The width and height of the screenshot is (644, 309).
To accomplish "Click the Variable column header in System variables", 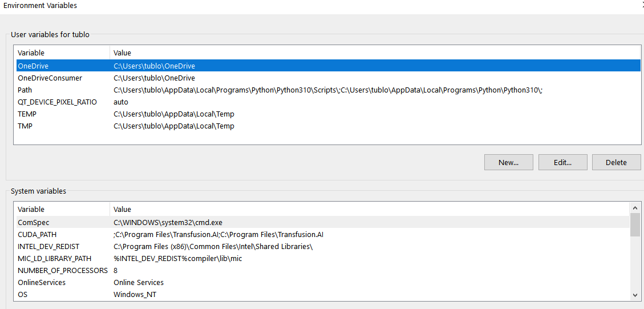I will [x=63, y=209].
